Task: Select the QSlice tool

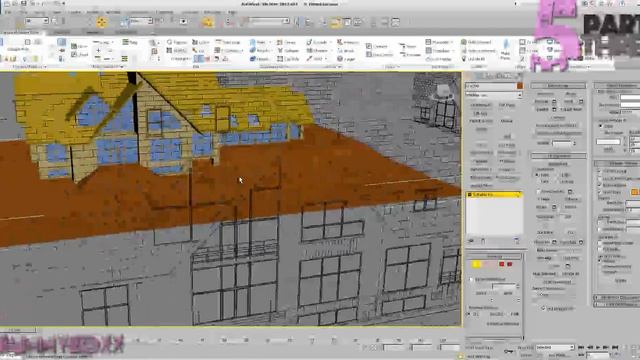Action: (201, 42)
